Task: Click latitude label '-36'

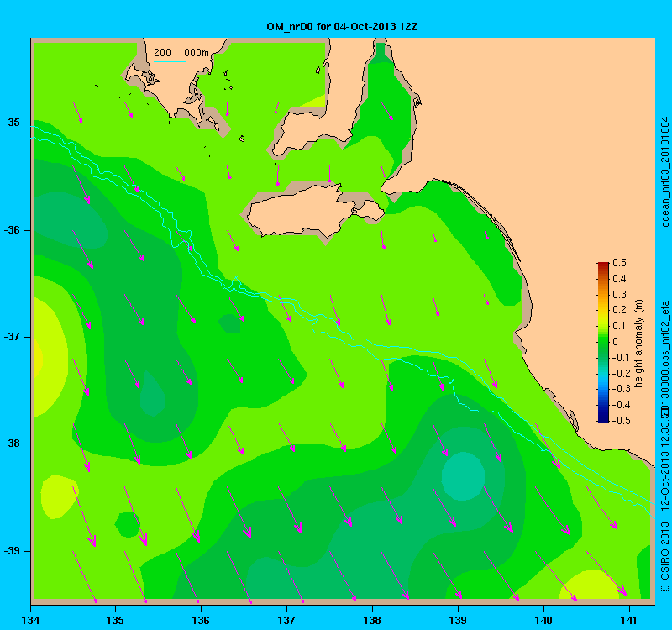Action: (12, 230)
